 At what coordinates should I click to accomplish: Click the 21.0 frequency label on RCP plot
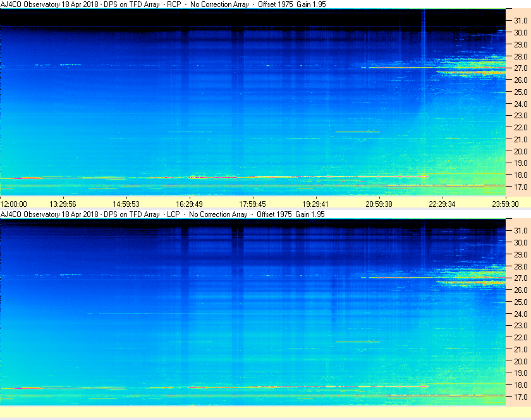(521, 139)
